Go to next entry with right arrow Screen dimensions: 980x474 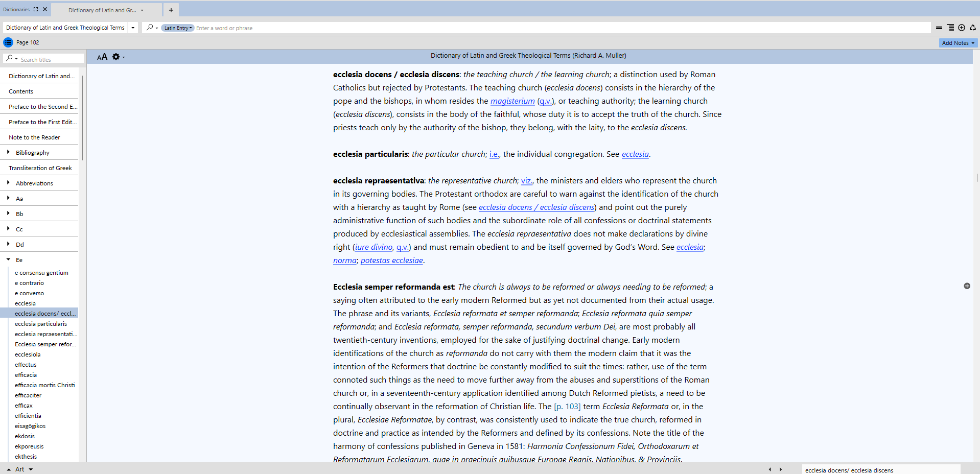click(x=781, y=469)
